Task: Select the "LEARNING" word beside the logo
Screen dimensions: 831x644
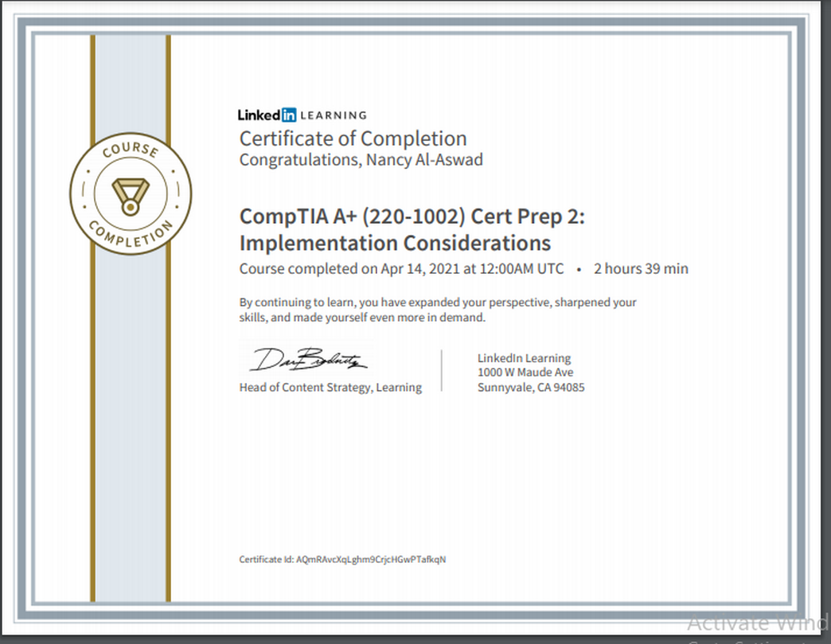Action: tap(334, 115)
